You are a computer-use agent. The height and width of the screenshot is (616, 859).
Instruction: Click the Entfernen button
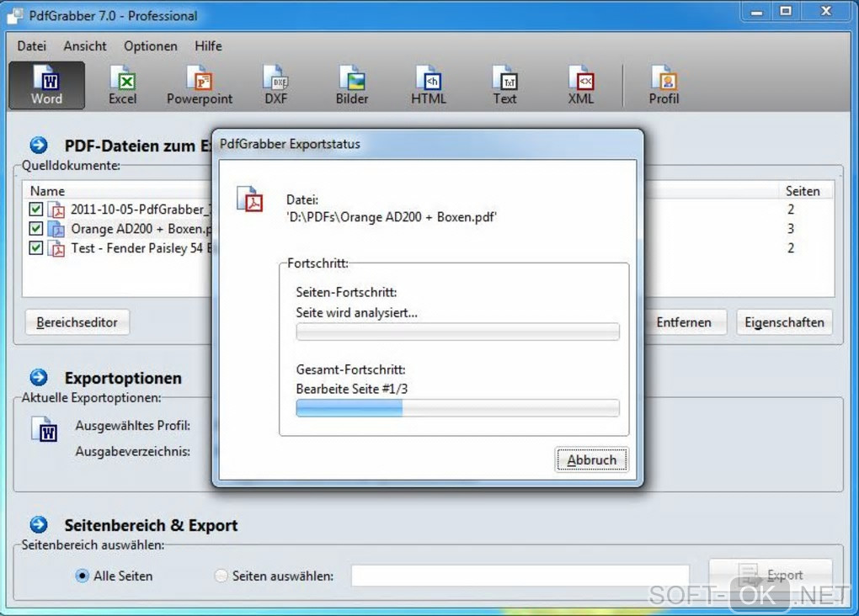pyautogui.click(x=684, y=322)
